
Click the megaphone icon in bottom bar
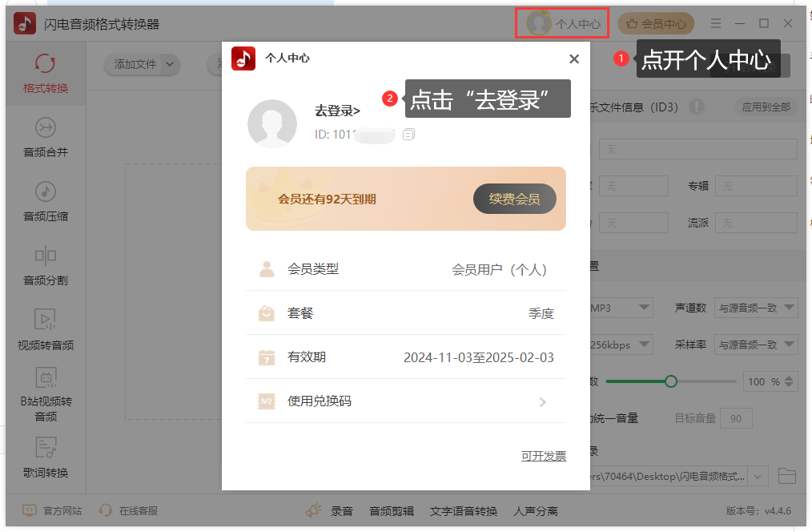coord(313,510)
